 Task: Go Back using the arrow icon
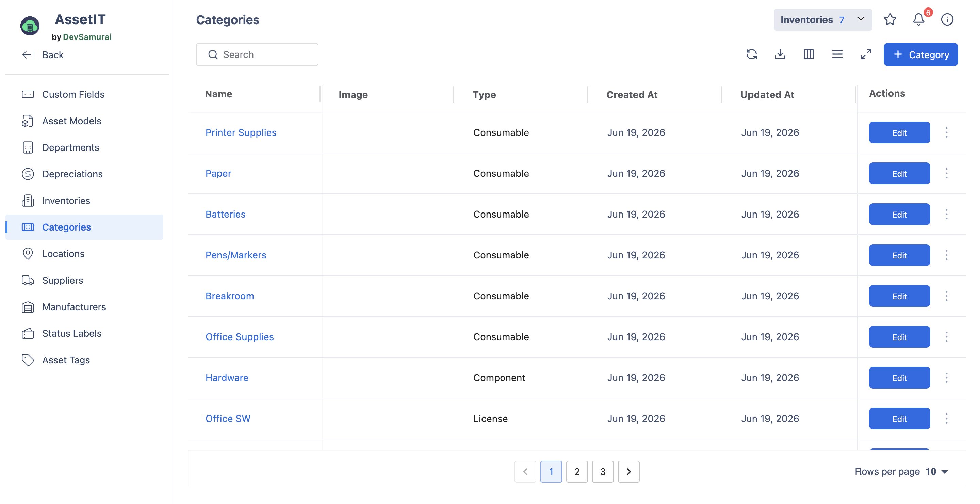click(x=28, y=55)
